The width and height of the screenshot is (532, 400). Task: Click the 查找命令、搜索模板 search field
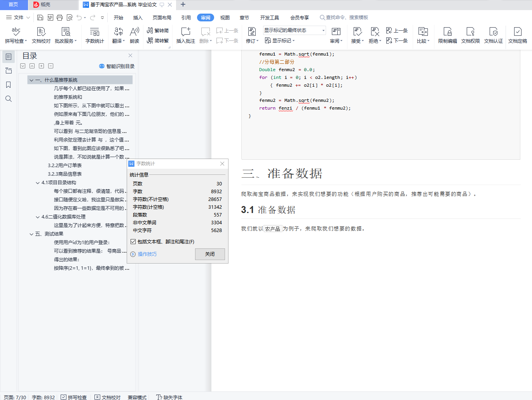click(x=344, y=17)
